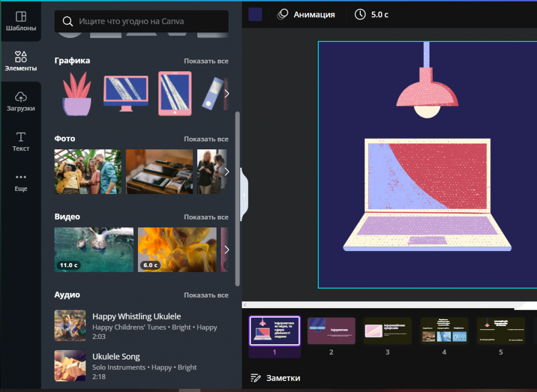Show all items in Видео section

[x=206, y=217]
